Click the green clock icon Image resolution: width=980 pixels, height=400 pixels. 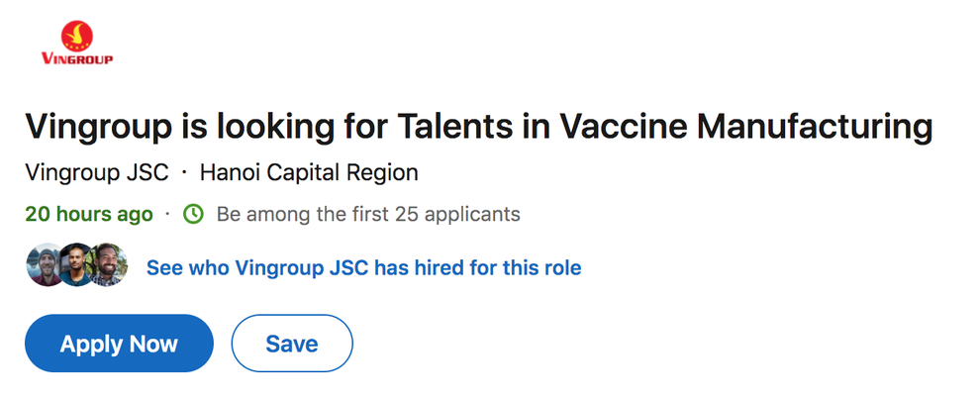(x=193, y=215)
